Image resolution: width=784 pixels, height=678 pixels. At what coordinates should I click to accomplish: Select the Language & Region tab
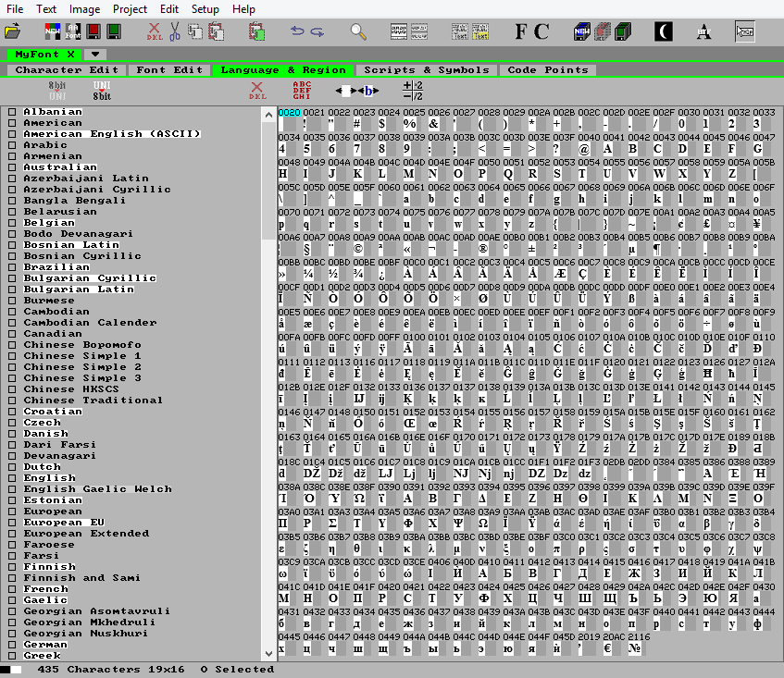point(283,70)
